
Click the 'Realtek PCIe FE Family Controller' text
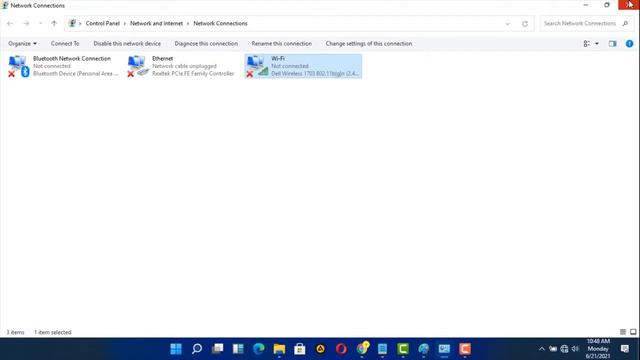(x=193, y=73)
